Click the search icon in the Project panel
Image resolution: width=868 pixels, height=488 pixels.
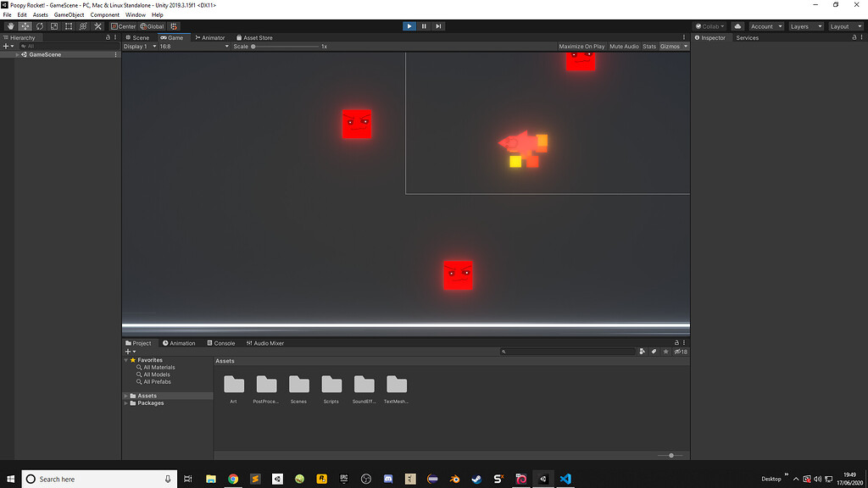point(504,351)
